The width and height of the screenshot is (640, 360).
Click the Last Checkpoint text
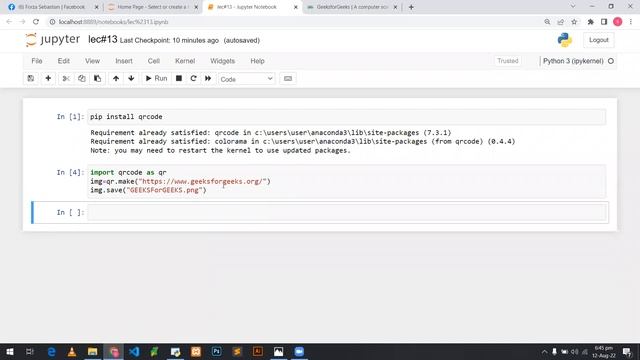point(169,40)
